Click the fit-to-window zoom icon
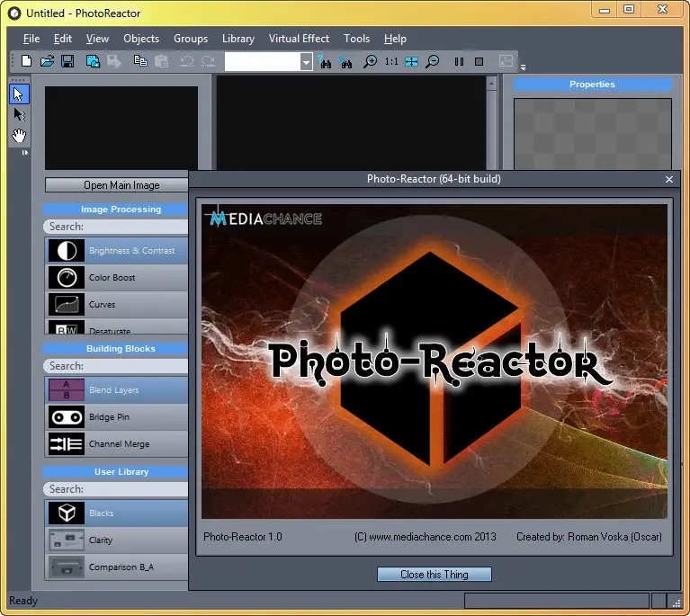The width and height of the screenshot is (690, 616). point(411,61)
